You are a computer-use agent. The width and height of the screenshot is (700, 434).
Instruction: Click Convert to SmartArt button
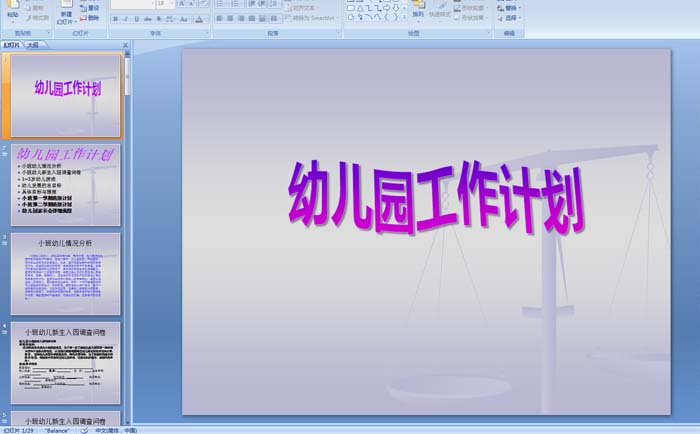click(311, 18)
